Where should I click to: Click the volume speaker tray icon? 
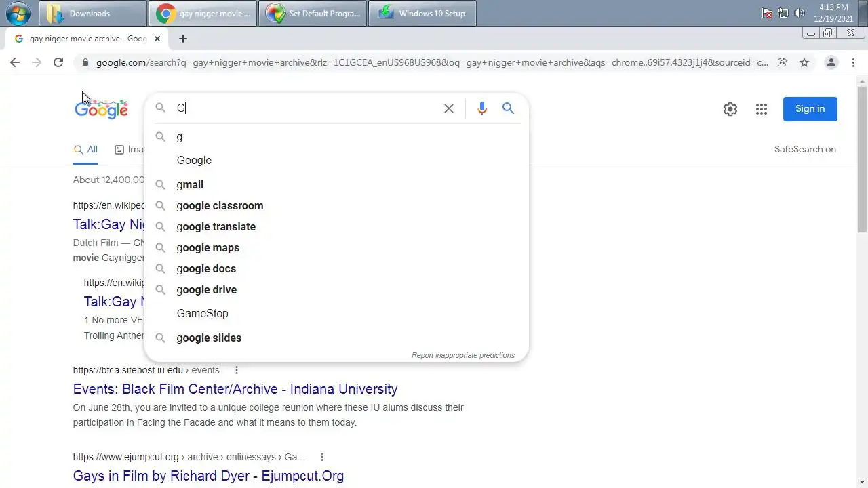click(x=799, y=13)
